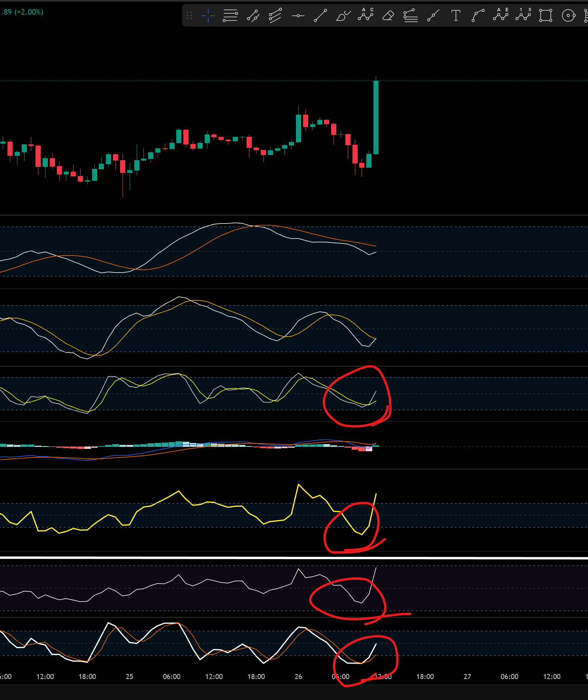588x700 pixels.
Task: Select the crosshair cursor tool
Action: click(x=208, y=16)
